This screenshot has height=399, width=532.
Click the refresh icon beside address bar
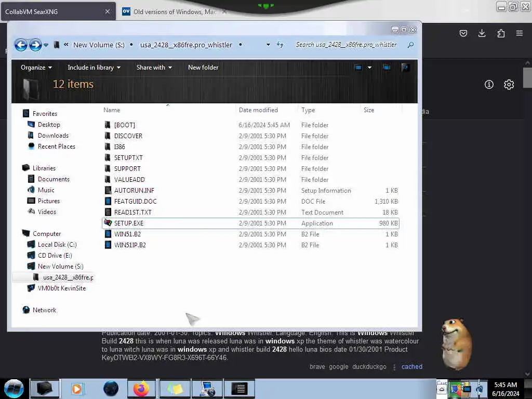280,45
